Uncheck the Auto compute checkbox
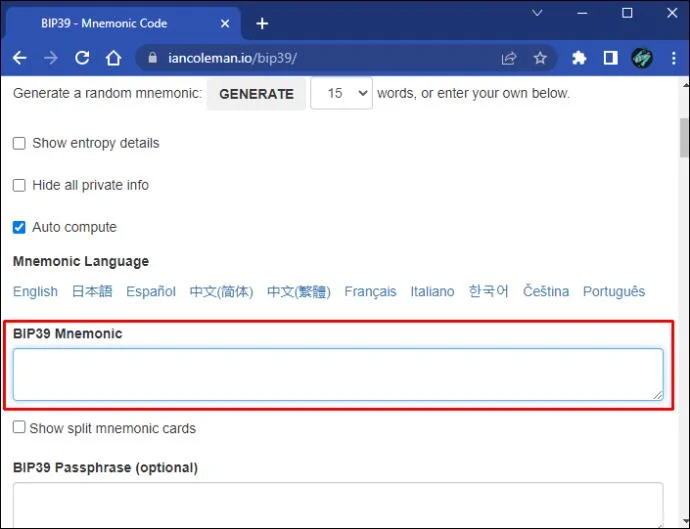The height and width of the screenshot is (529, 690). [19, 227]
